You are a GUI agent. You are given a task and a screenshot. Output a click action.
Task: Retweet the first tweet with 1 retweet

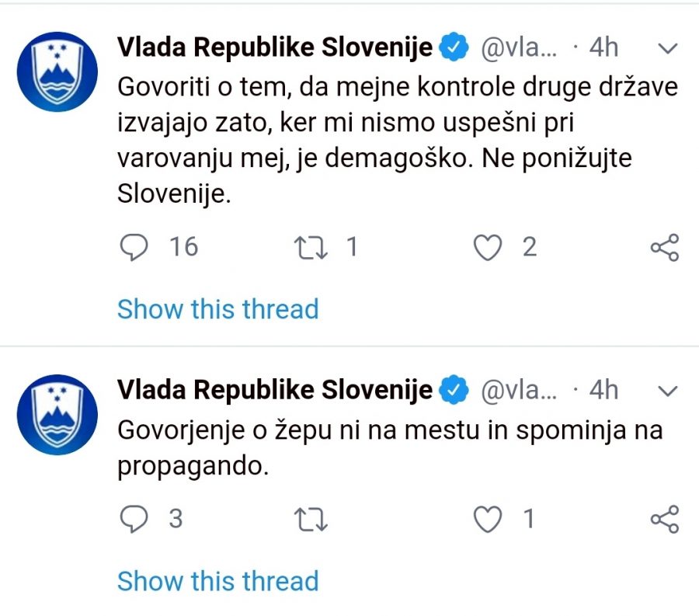pyautogui.click(x=311, y=247)
